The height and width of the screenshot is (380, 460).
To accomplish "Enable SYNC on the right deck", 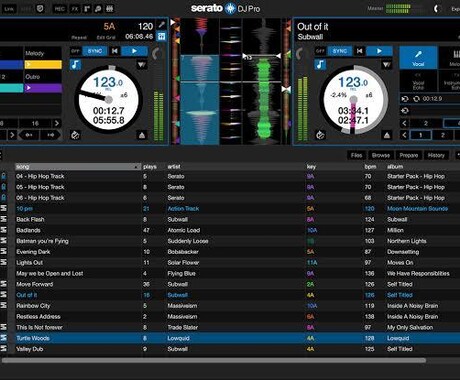I will (340, 51).
